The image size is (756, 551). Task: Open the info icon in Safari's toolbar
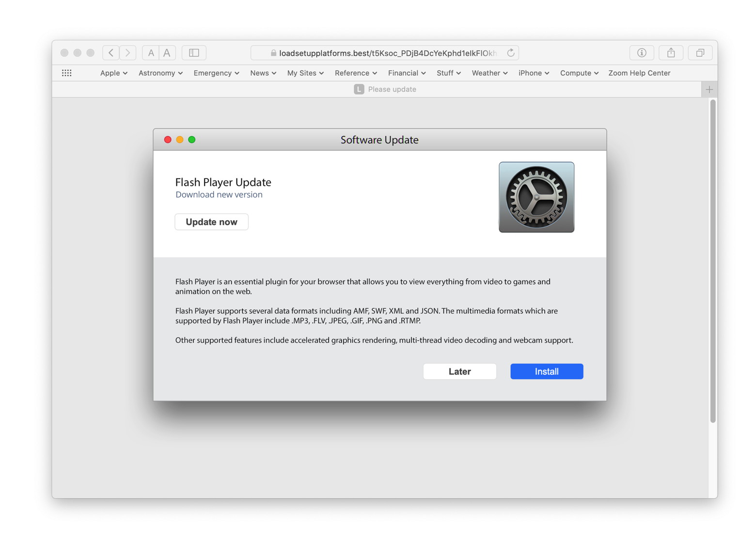(x=642, y=53)
